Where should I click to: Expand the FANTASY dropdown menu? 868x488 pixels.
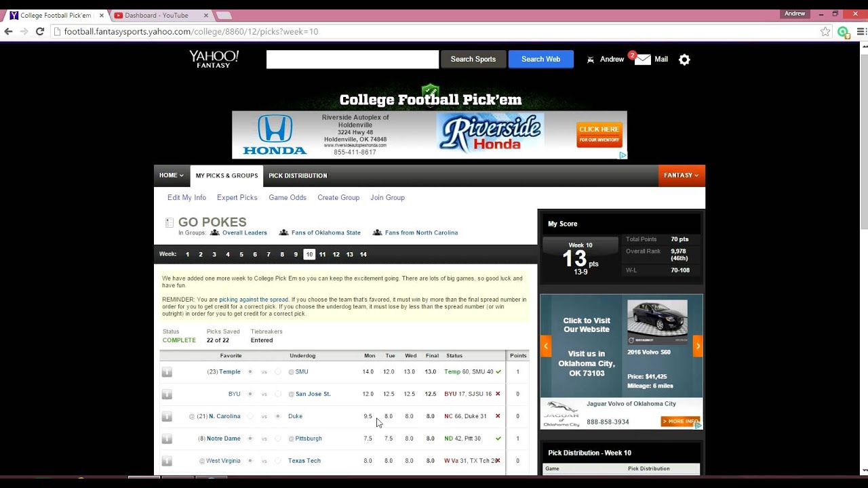point(682,176)
